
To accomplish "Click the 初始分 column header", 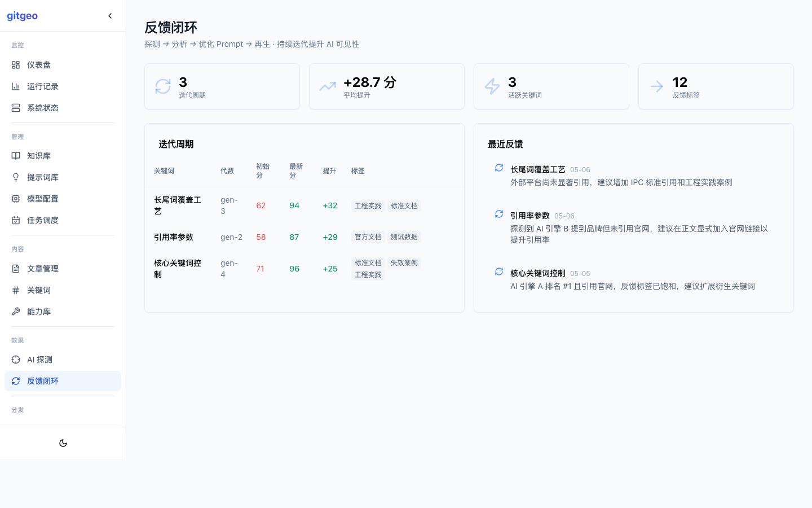I will pos(263,171).
